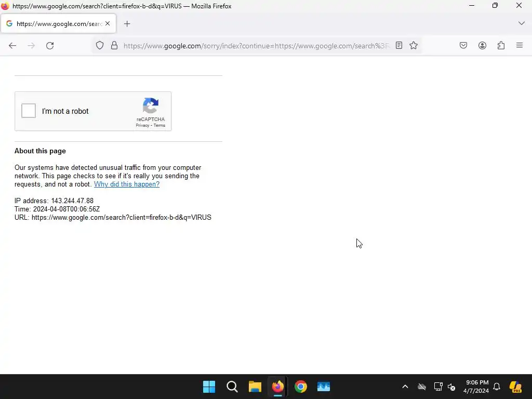The height and width of the screenshot is (399, 532).
Task: Click the muted volume tray icon
Action: [x=451, y=387]
